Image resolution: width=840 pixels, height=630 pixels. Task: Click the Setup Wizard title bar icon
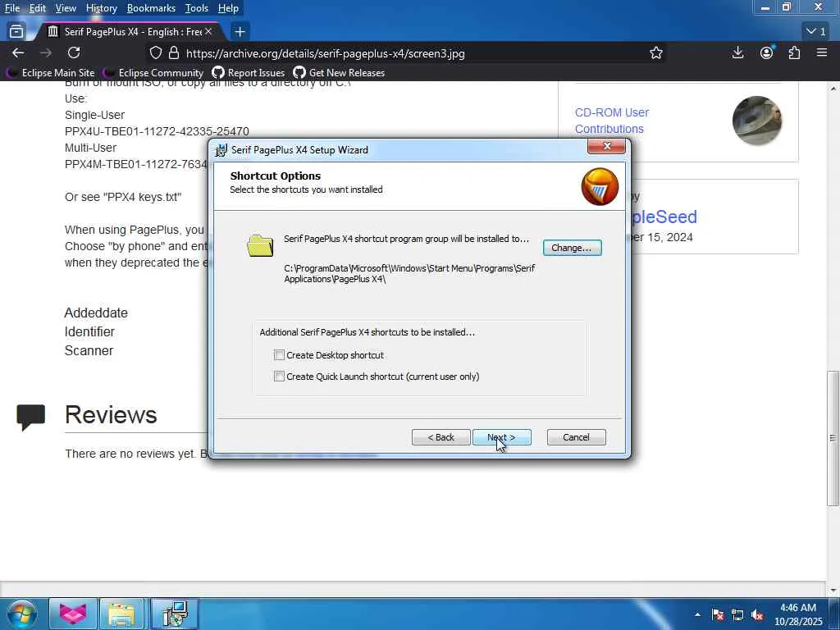click(221, 150)
